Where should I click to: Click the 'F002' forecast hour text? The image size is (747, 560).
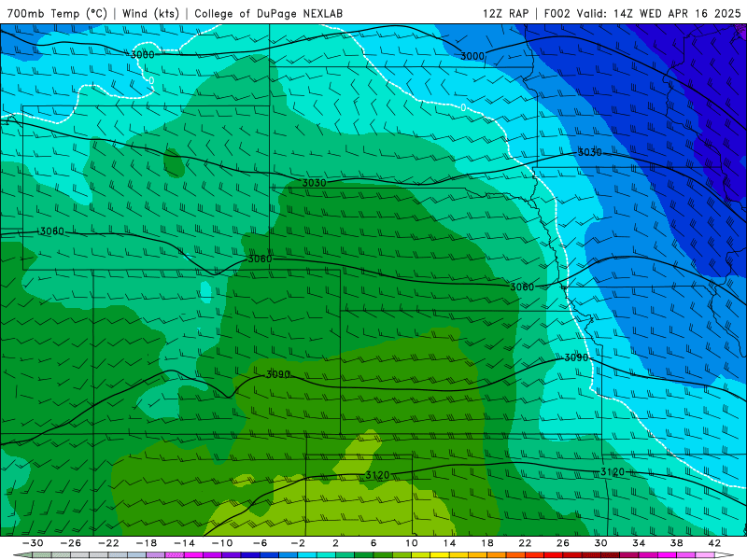[x=557, y=13]
